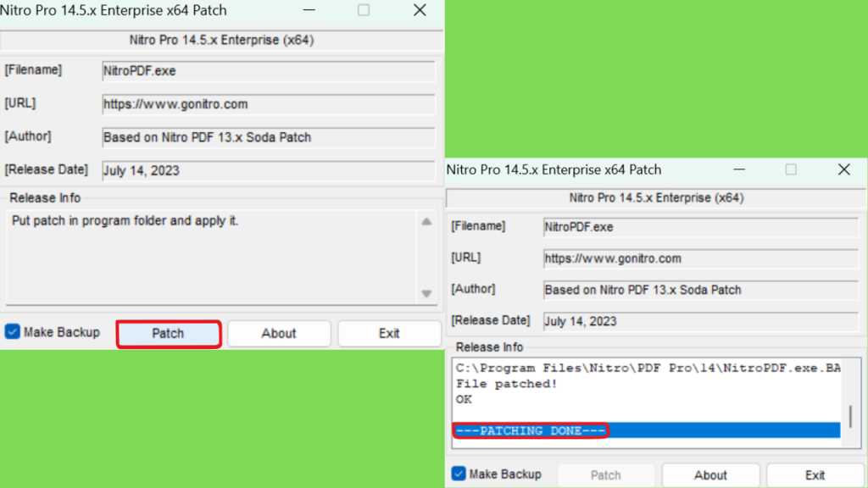Viewport: 868px width, 488px height.
Task: Open About in left patch window
Action: click(278, 334)
